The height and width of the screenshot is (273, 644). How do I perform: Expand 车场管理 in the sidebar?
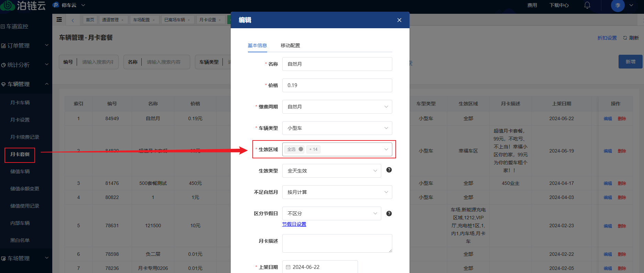click(26, 258)
